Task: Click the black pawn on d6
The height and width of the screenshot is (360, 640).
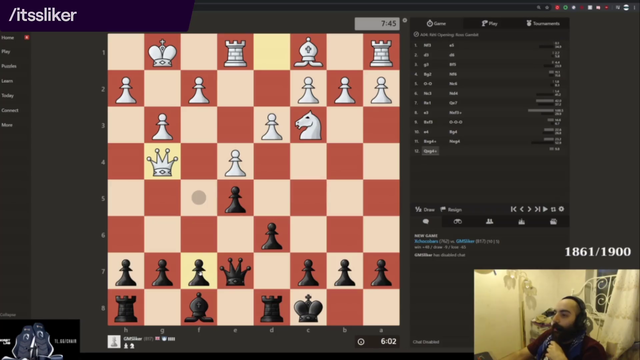Action: (x=272, y=235)
